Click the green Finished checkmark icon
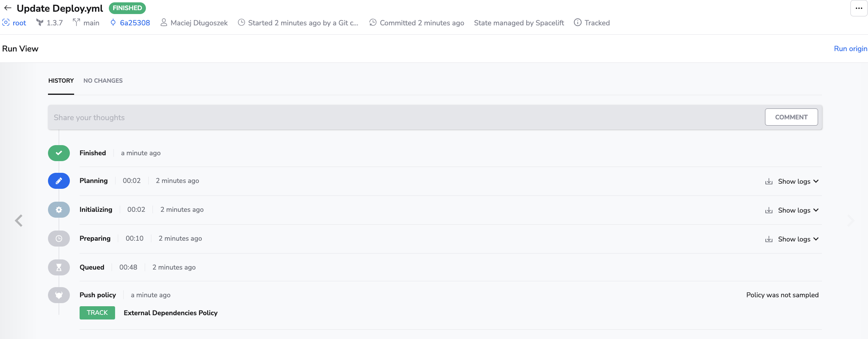868x339 pixels. (x=59, y=153)
